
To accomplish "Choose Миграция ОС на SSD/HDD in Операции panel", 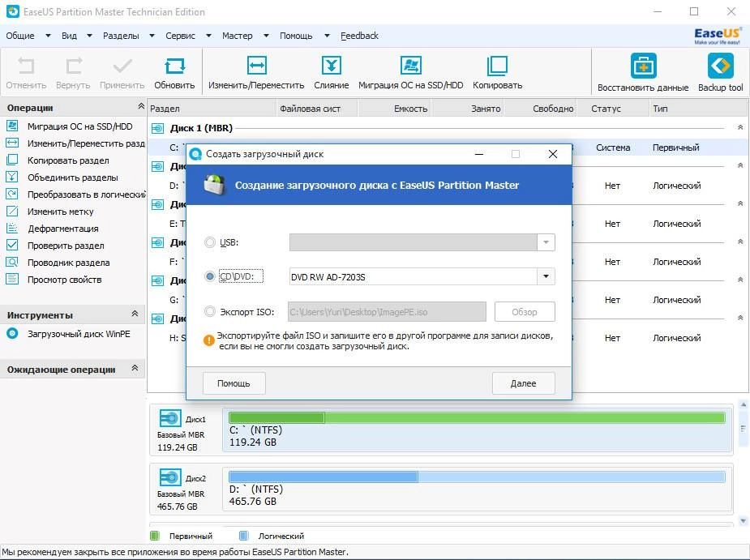I will (79, 126).
